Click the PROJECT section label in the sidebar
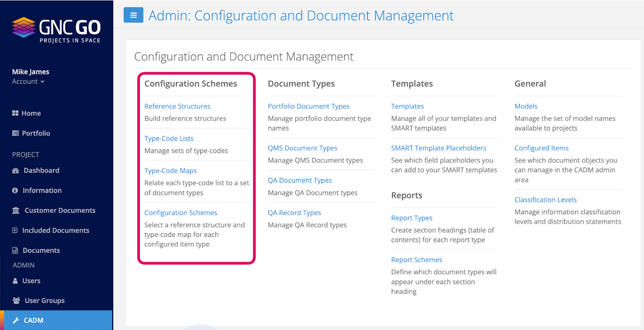This screenshot has height=330, width=644. pyautogui.click(x=26, y=154)
